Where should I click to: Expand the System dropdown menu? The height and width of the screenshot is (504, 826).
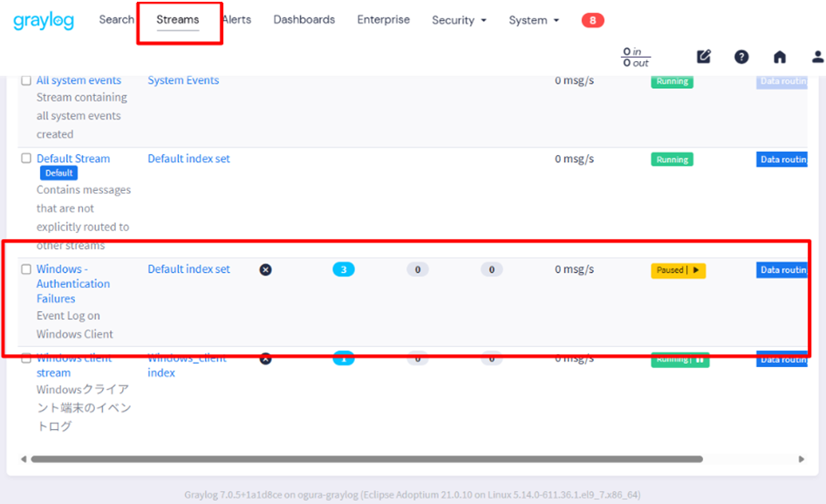[x=534, y=20]
